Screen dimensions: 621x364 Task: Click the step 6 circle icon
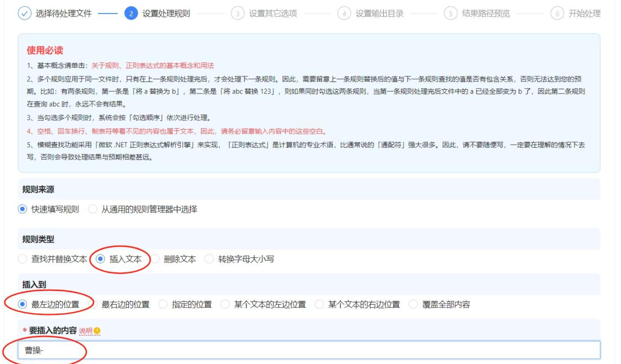[x=557, y=13]
